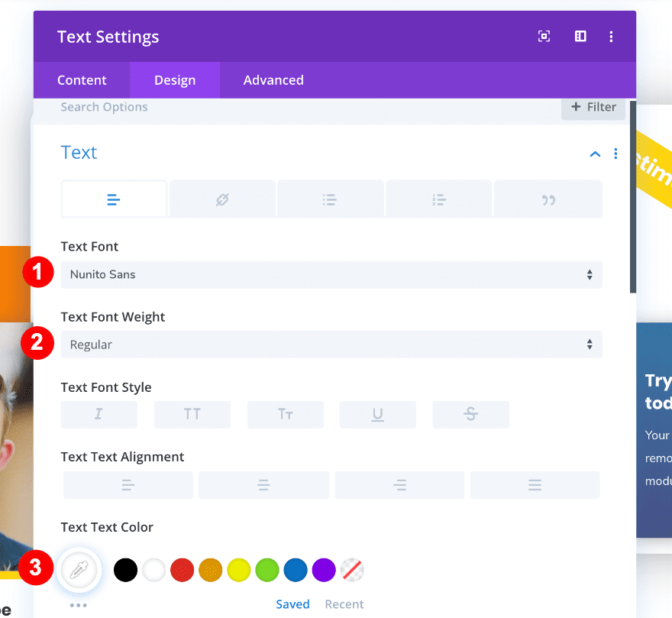Toggle the capitalize Tt font style

point(285,414)
